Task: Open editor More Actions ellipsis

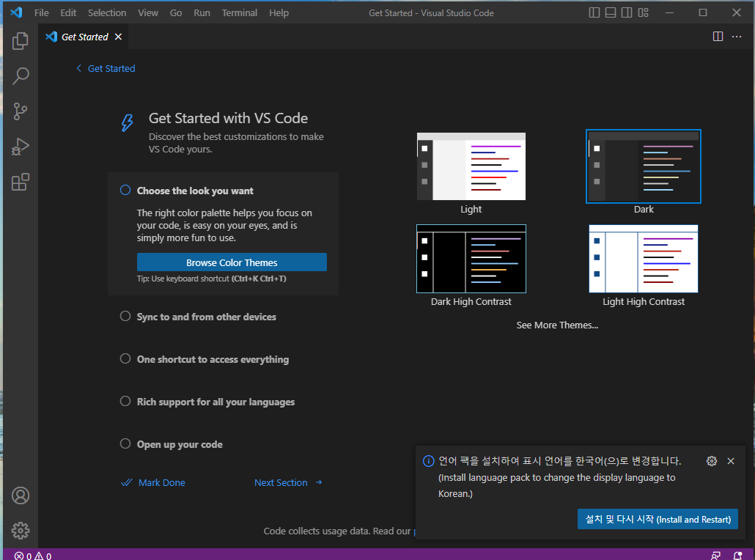Action: [736, 37]
